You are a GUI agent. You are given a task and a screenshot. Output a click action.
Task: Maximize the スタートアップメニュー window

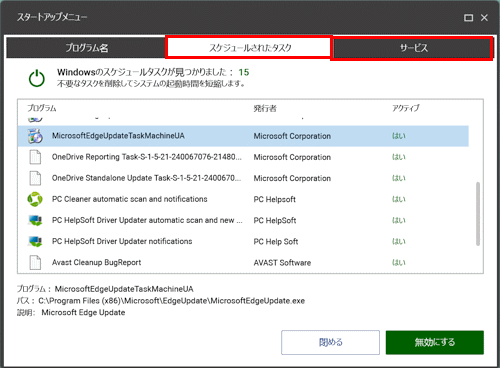(469, 18)
